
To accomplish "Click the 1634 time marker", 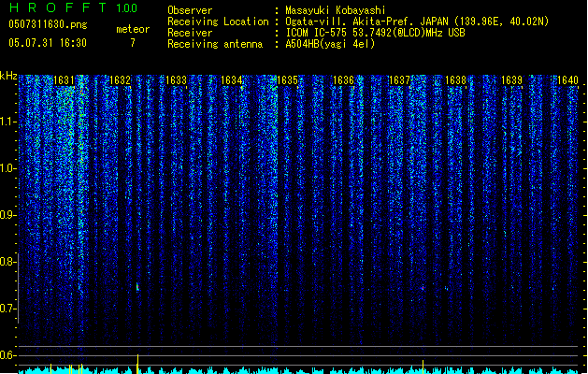I will click(x=232, y=80).
